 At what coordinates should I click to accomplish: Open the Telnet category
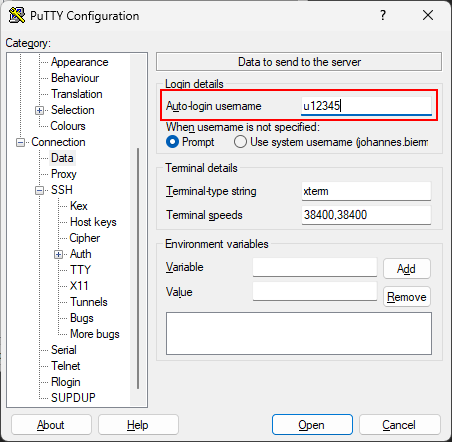(66, 366)
